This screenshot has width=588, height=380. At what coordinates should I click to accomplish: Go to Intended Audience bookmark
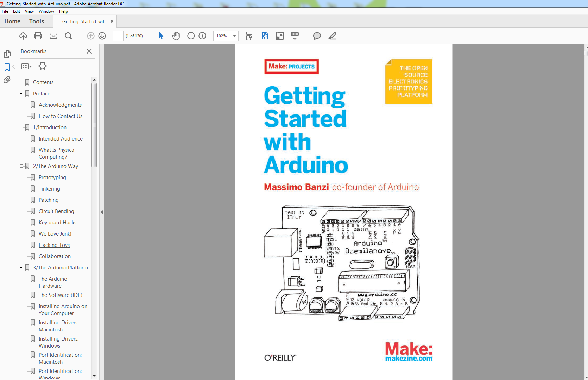(61, 139)
